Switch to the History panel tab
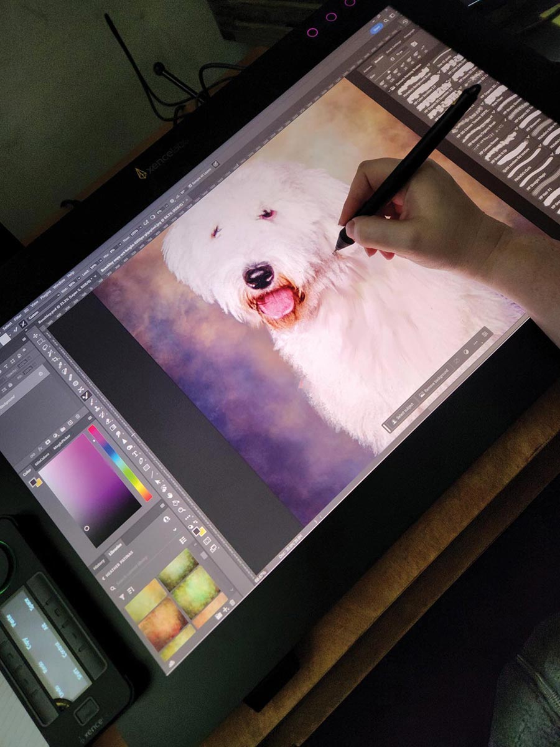The width and height of the screenshot is (560, 747). click(98, 565)
